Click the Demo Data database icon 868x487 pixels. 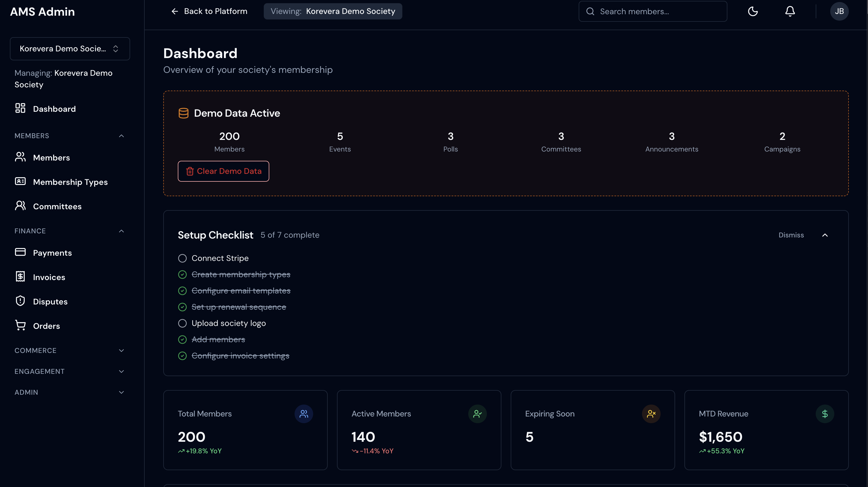tap(183, 113)
